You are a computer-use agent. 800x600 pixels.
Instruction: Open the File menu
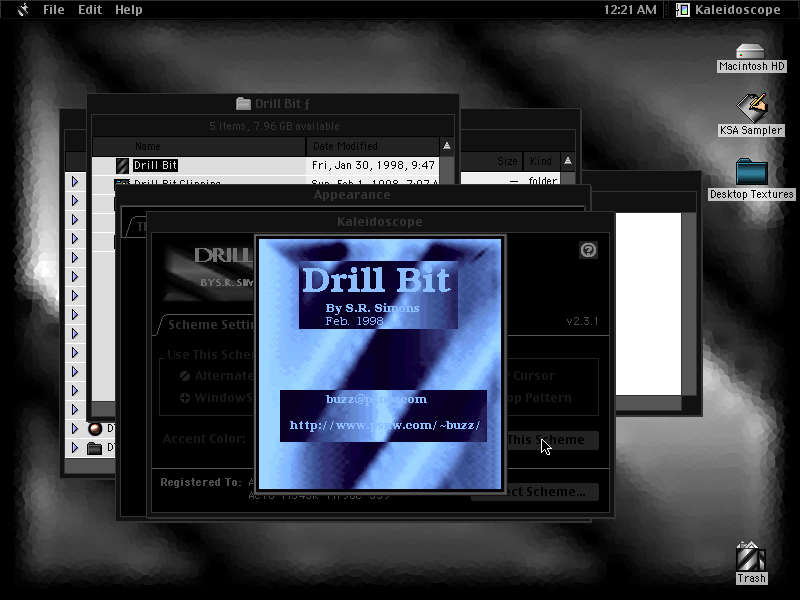[54, 10]
